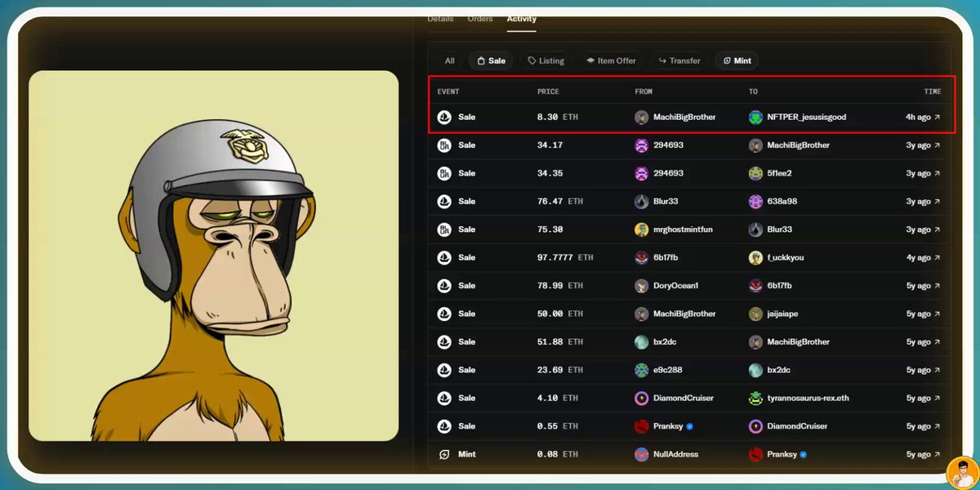Click the 638a98 avatar icon
This screenshot has height=490, width=980.
point(756,201)
